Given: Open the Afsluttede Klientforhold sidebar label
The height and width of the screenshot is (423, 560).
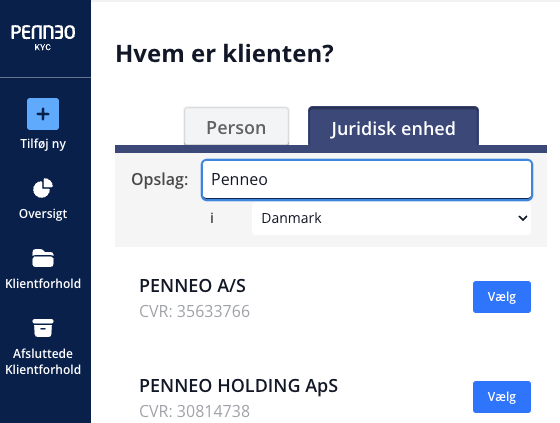Looking at the screenshot, I should (43, 361).
